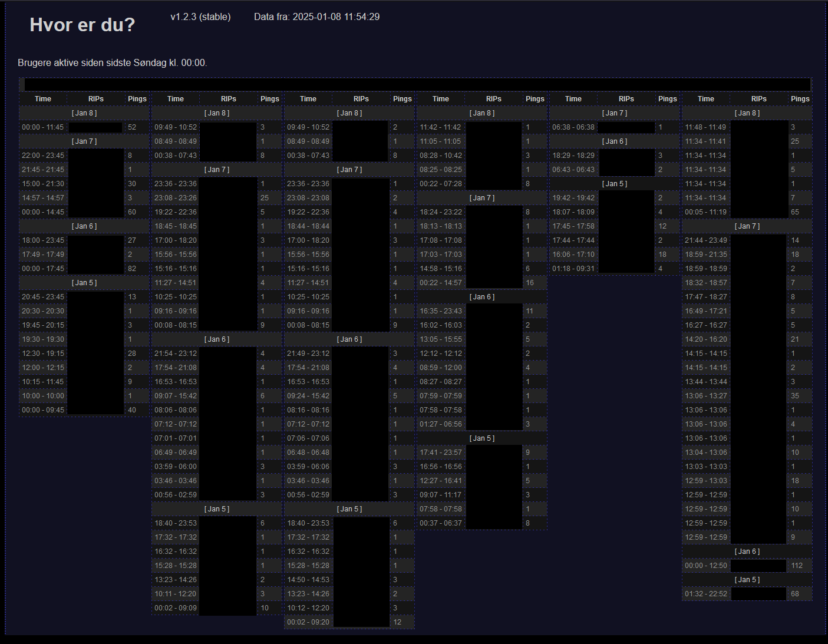Image resolution: width=828 pixels, height=644 pixels.
Task: Click the ping value "82" next to 00:00 - 17:45
Action: tap(132, 268)
